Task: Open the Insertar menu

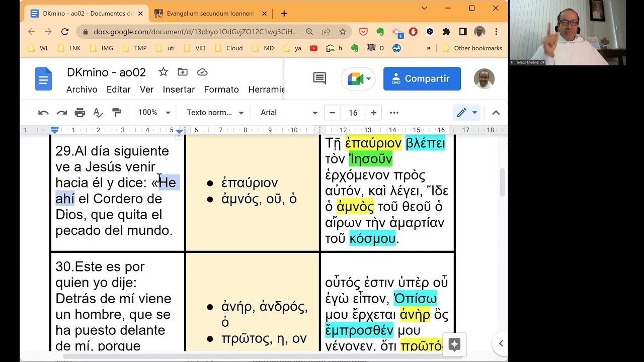Action: point(179,89)
